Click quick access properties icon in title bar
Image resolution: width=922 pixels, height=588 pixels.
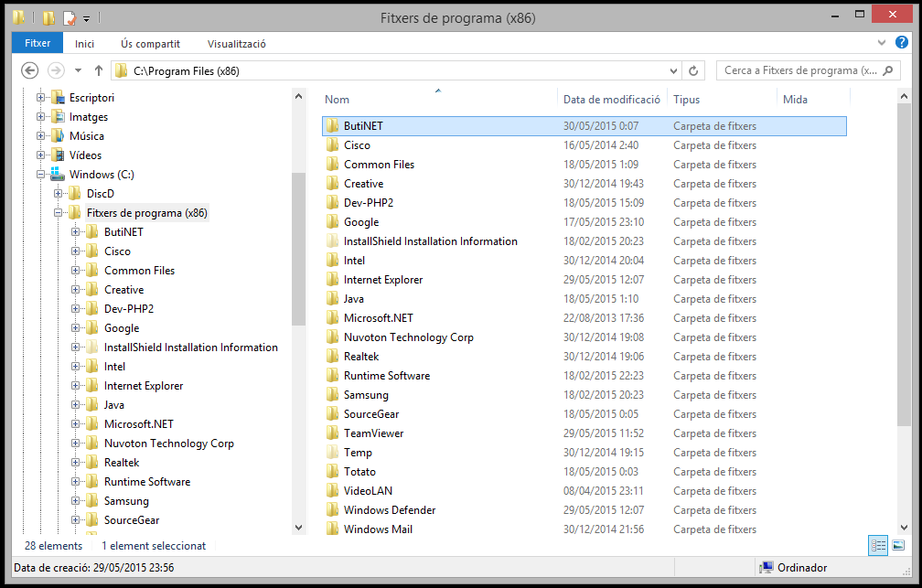tap(69, 18)
